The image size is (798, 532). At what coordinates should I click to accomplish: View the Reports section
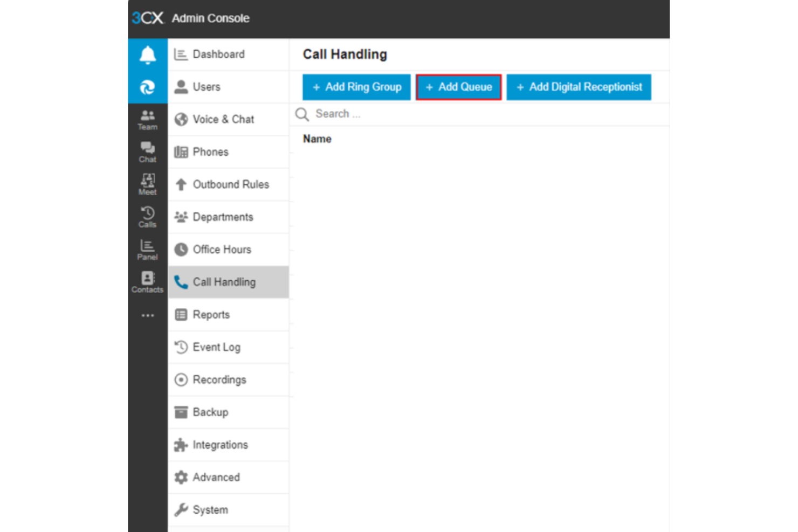[x=211, y=314]
